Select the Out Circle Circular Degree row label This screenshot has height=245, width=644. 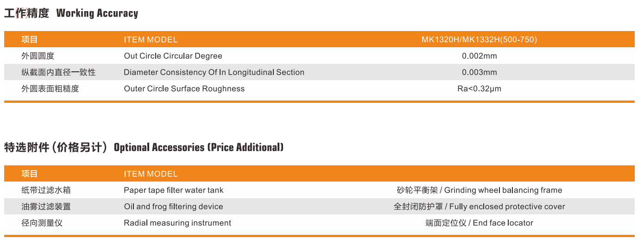[173, 56]
